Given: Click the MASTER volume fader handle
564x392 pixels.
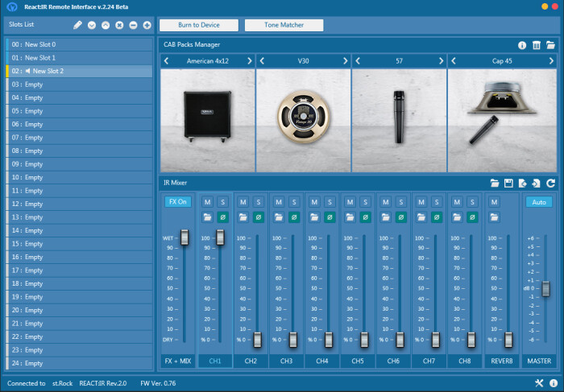Looking at the screenshot, I should (546, 288).
